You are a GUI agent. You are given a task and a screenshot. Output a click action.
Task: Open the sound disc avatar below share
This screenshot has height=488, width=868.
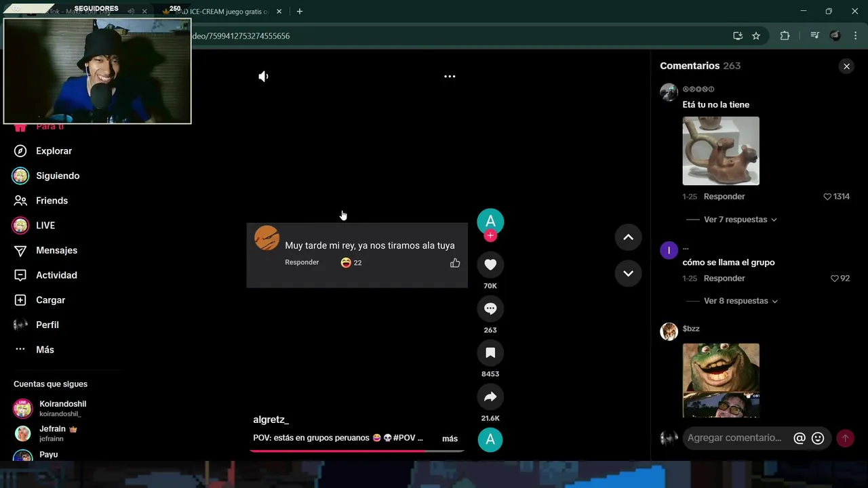[x=490, y=440]
